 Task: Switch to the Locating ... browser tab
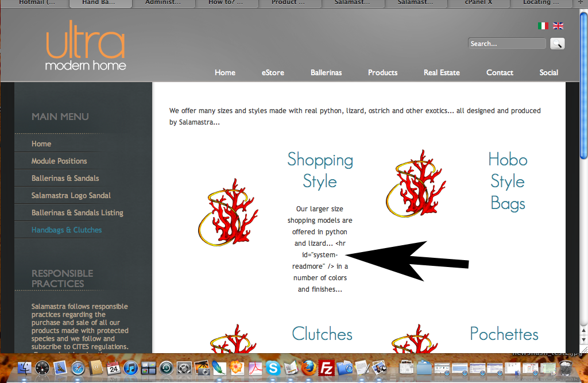pyautogui.click(x=541, y=3)
